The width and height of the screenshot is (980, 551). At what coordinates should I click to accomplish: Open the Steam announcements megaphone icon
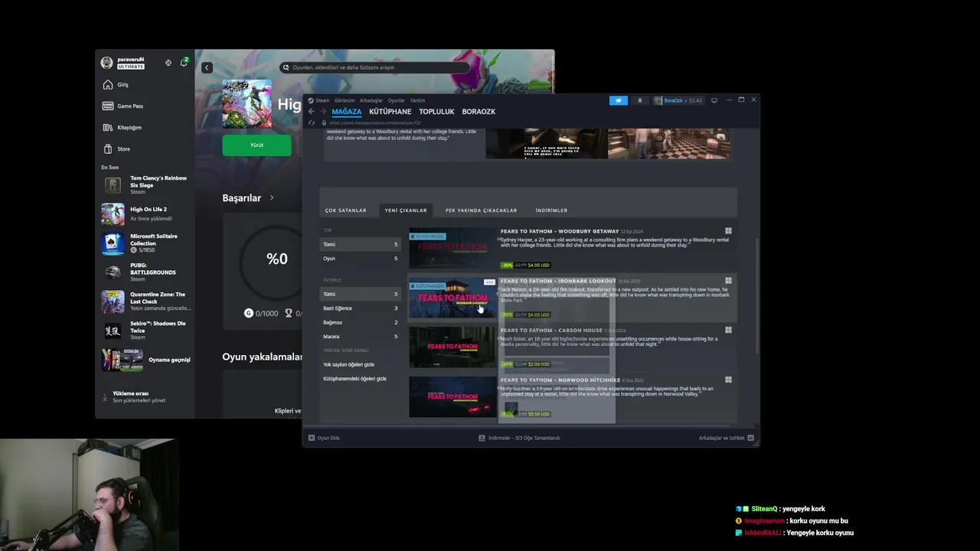click(x=618, y=100)
